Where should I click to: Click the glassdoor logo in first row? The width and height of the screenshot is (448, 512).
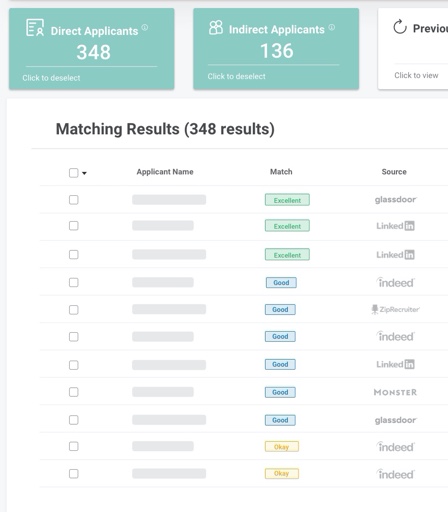(x=395, y=200)
